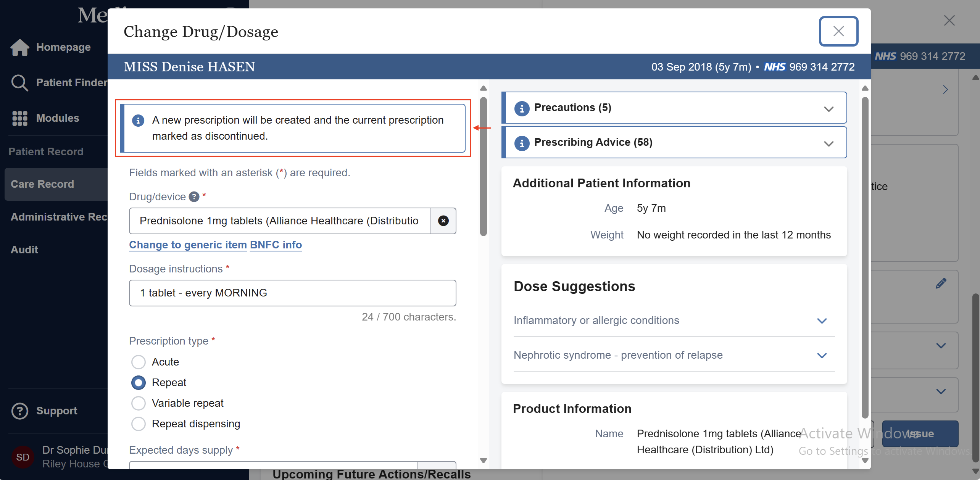The image size is (980, 480).
Task: Expand the Prescribing Advice (58) section
Action: click(828, 143)
